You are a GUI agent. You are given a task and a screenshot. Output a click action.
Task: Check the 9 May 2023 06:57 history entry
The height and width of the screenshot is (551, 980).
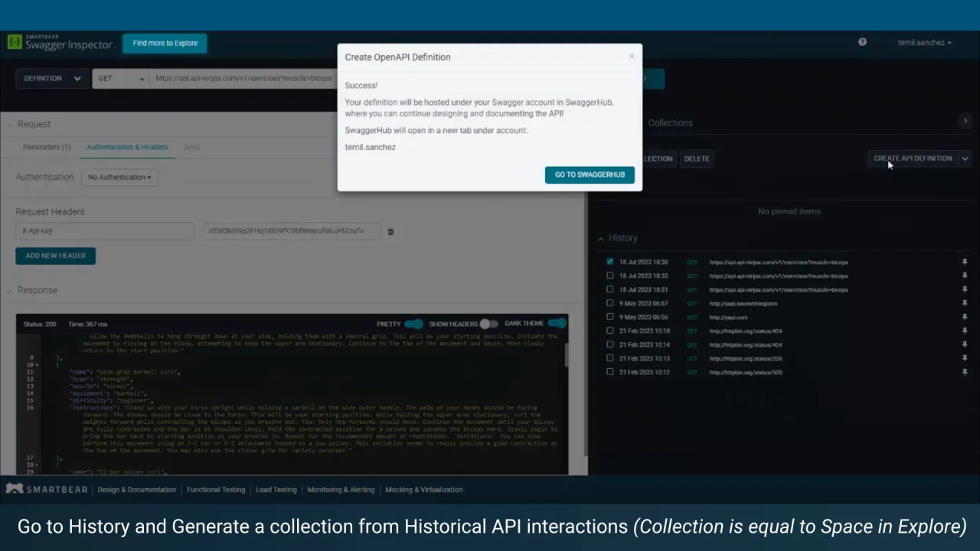[610, 303]
